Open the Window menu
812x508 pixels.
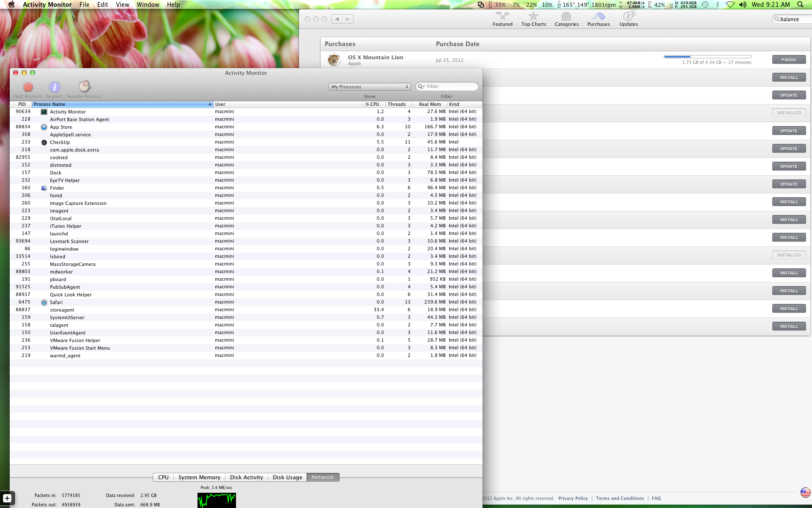tap(148, 5)
